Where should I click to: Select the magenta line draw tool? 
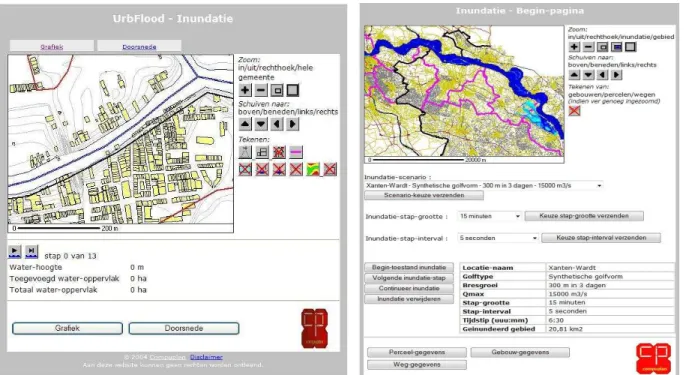(x=296, y=152)
